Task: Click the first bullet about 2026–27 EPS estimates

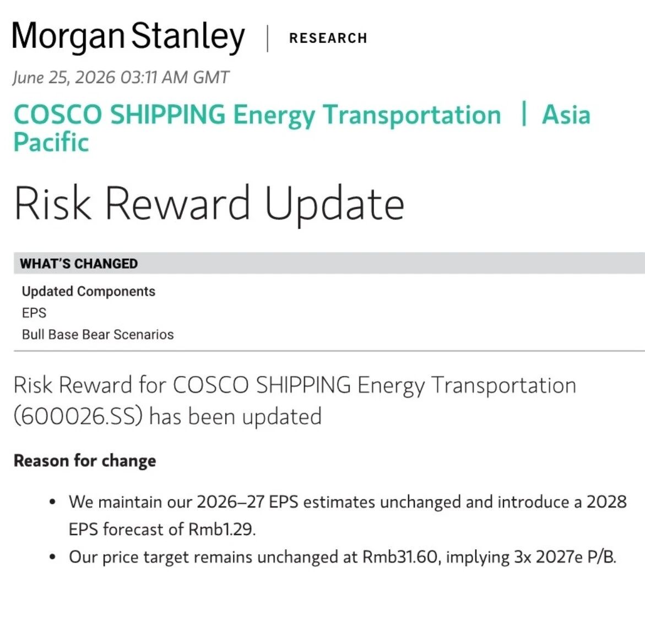Action: pyautogui.click(x=348, y=515)
